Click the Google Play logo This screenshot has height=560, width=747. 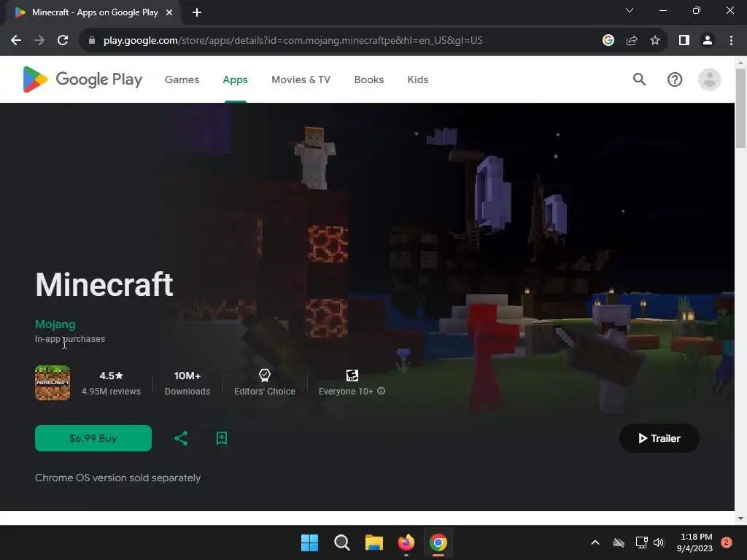[x=82, y=79]
